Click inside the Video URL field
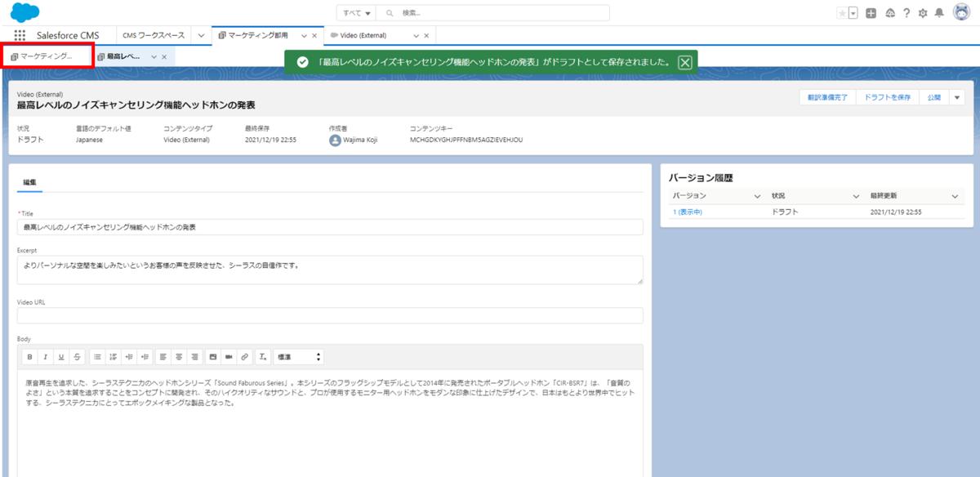 (330, 315)
